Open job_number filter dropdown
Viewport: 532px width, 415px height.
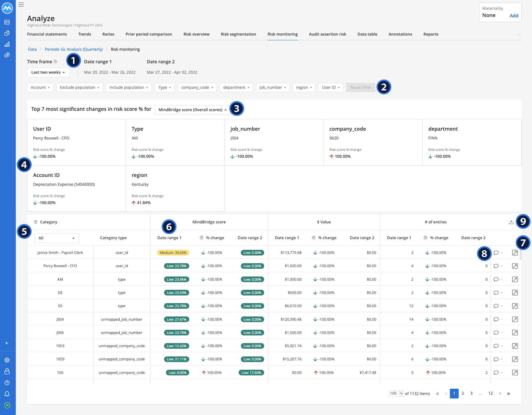coord(273,87)
